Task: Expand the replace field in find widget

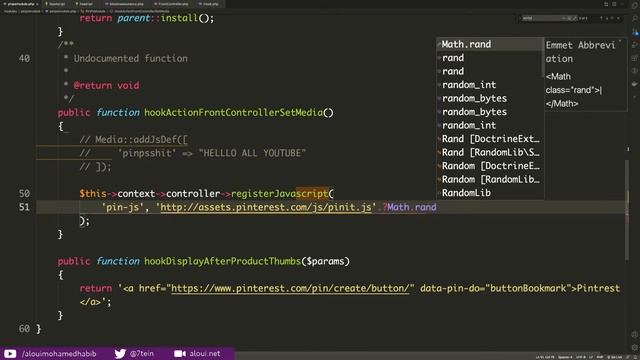Action: click(x=520, y=18)
